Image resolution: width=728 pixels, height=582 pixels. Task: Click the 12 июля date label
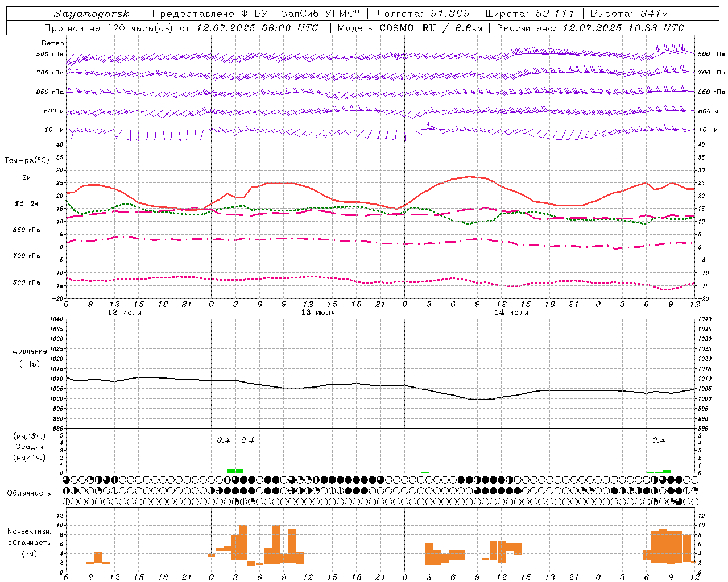(x=125, y=313)
